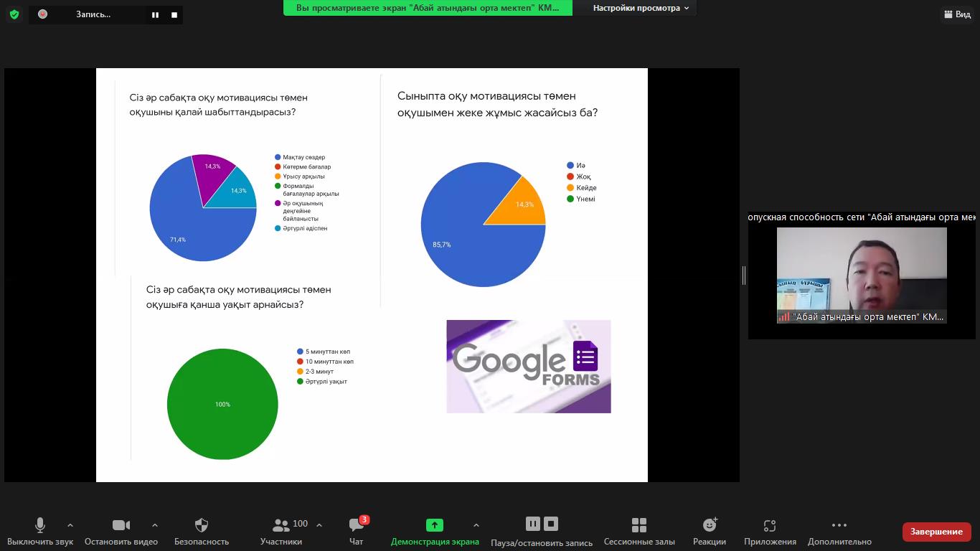Click the red Завершение button
Viewport: 980px width, 551px height.
936,532
